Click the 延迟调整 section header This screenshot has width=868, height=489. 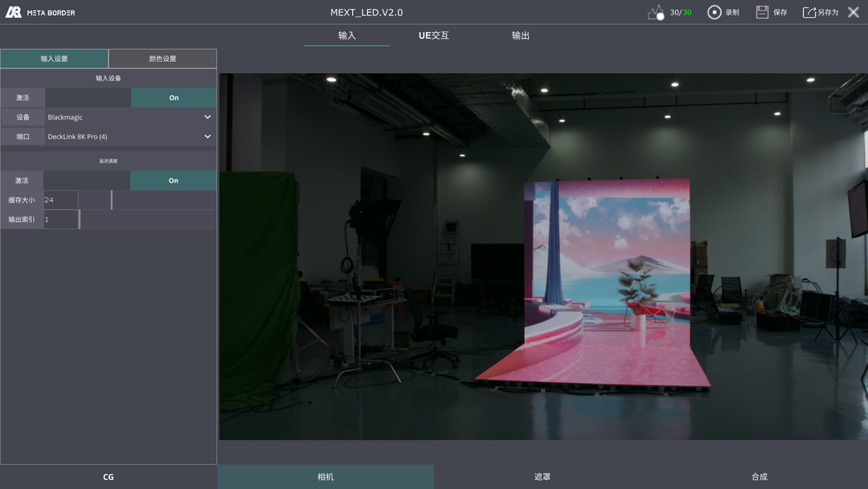pos(108,161)
